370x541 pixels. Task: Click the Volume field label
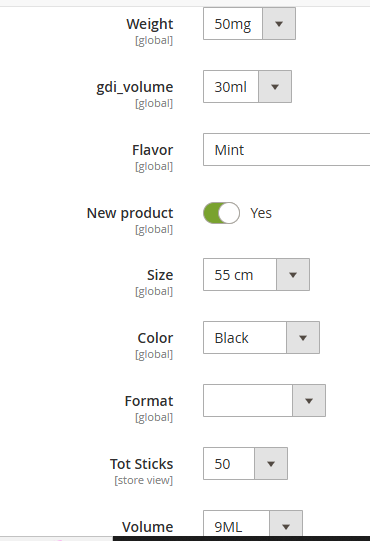[x=147, y=527]
